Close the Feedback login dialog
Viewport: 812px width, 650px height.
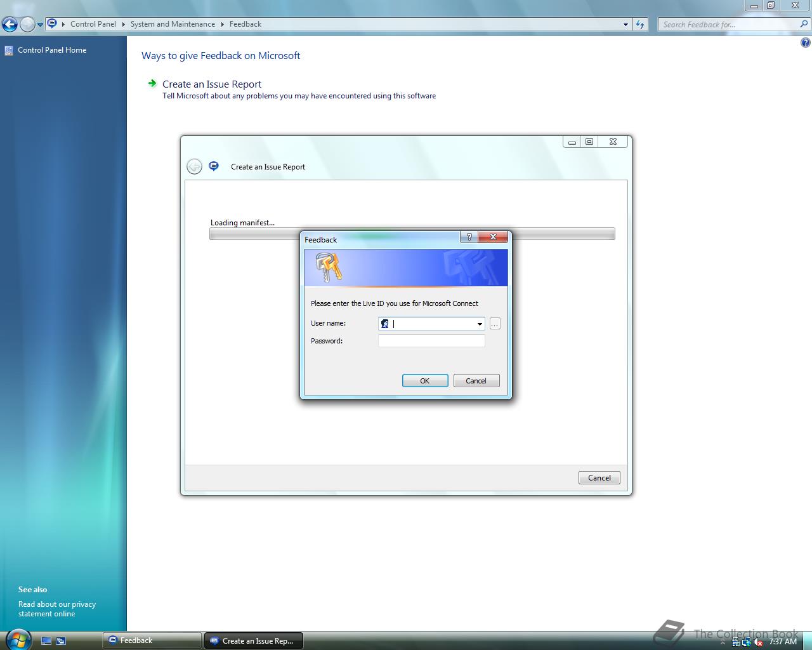click(x=493, y=237)
